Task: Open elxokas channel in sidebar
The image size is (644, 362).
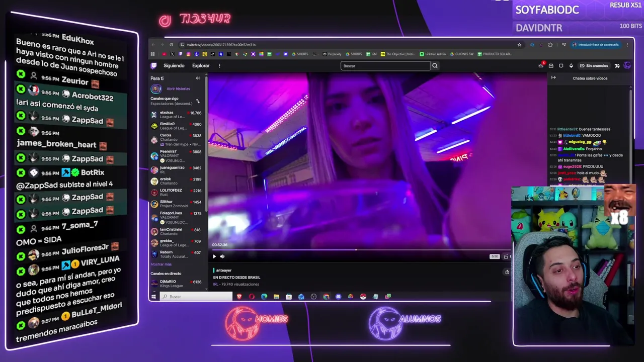Action: tap(176, 115)
